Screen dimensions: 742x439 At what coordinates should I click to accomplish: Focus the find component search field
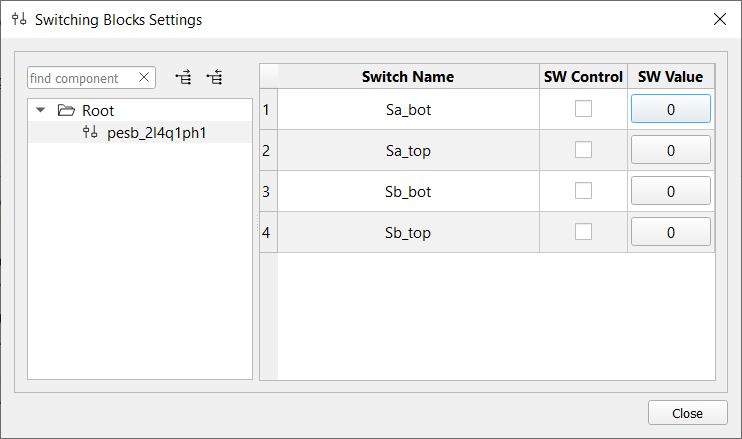click(80, 78)
